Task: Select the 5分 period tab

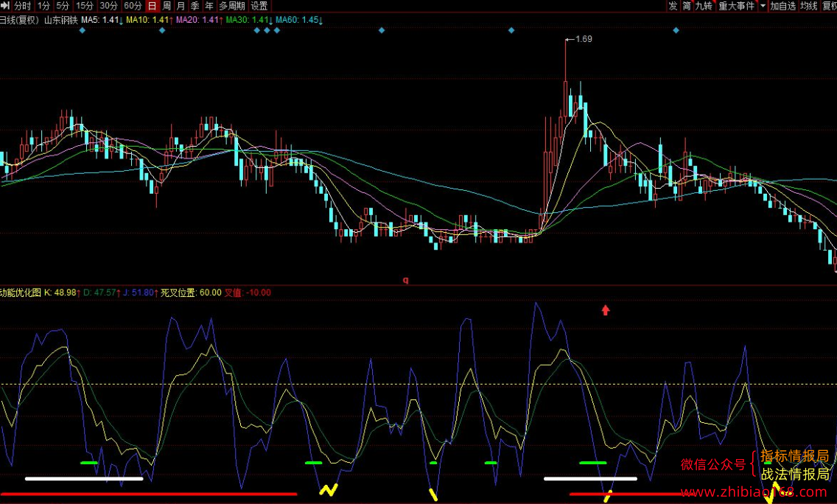Action: [63, 6]
